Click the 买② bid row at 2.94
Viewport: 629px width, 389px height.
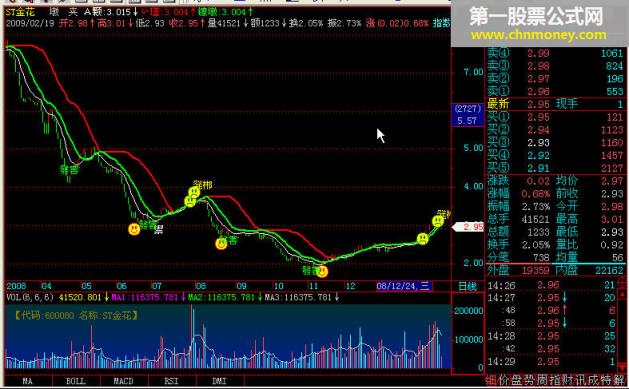pyautogui.click(x=556, y=130)
